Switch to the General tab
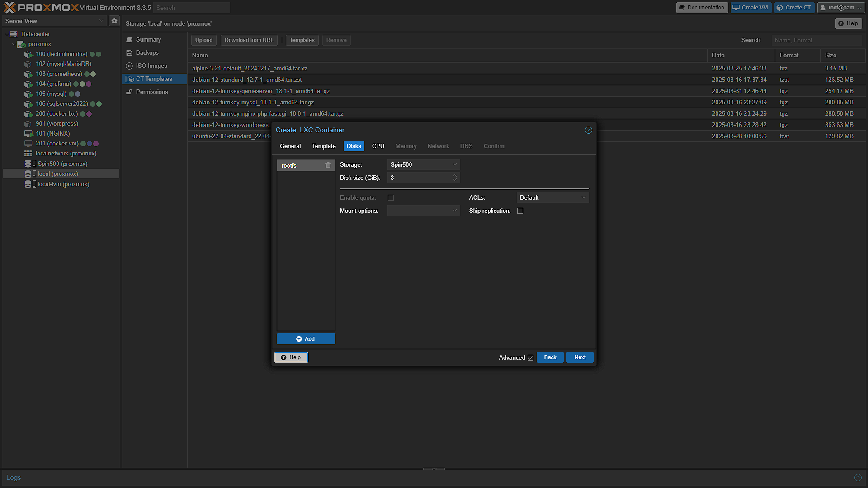 coord(290,146)
